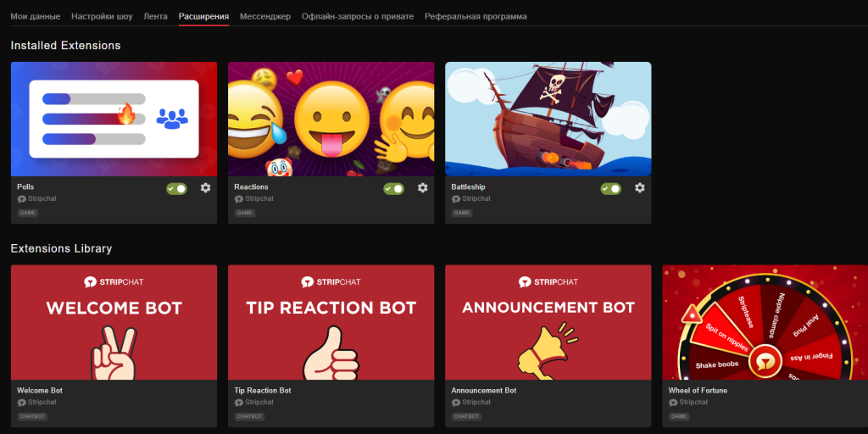Click the Tip Reaction Bot title text
Image resolution: width=868 pixels, height=434 pixels.
coord(263,391)
